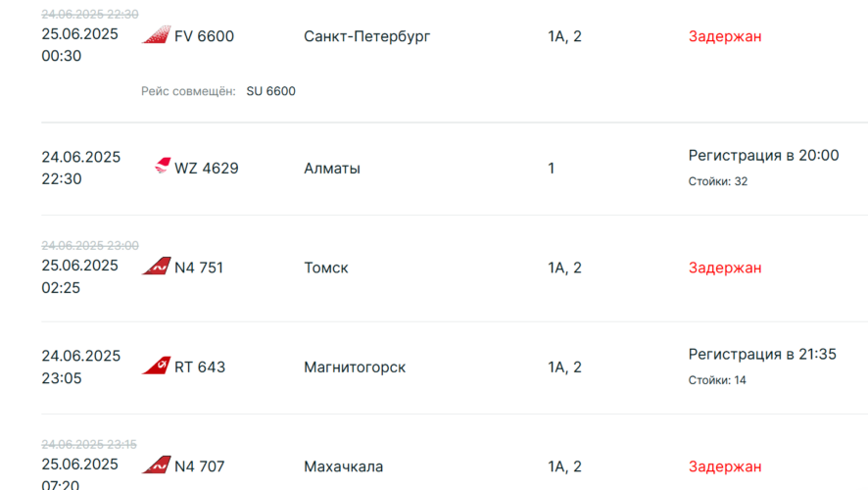The width and height of the screenshot is (868, 490).
Task: Click destination Томск
Action: [x=326, y=268]
